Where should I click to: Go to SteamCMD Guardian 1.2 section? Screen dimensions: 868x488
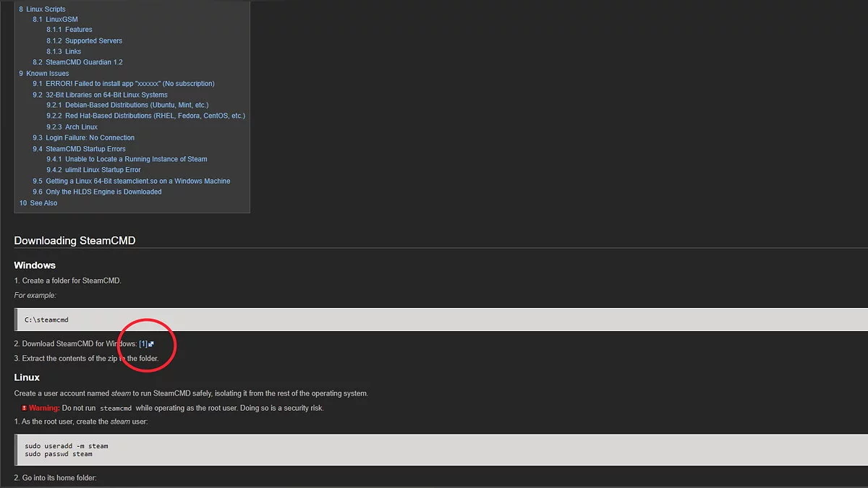click(84, 63)
